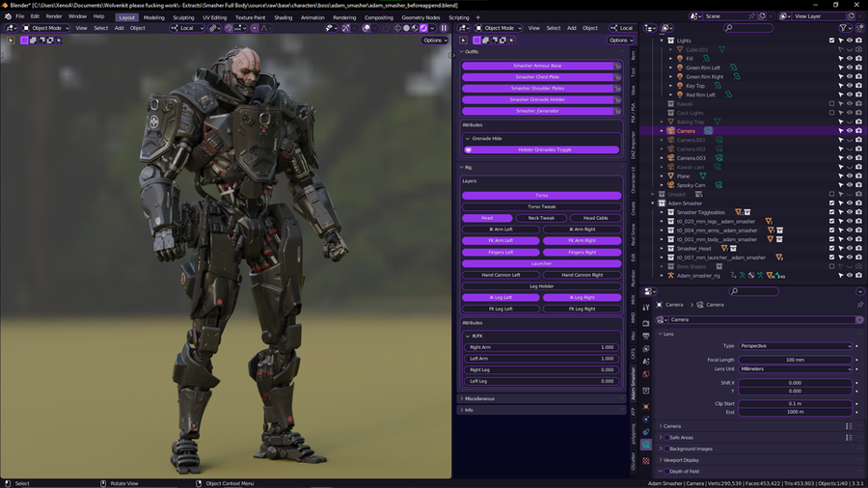
Task: Toggle Camera.003 eye visibility
Action: point(850,158)
